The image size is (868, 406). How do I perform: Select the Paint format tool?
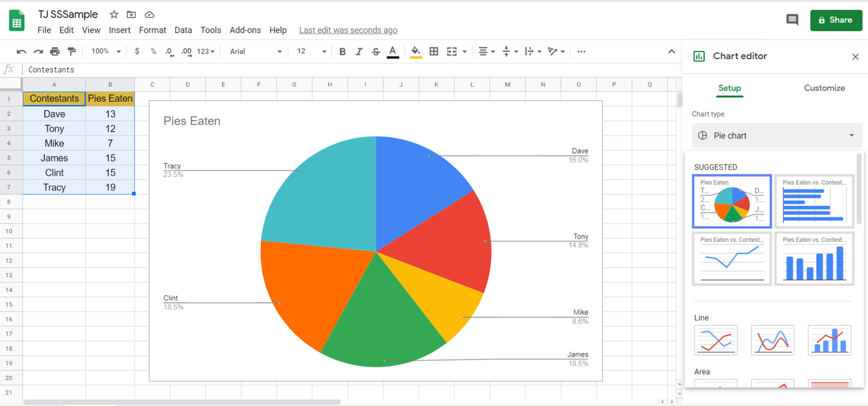tap(72, 51)
